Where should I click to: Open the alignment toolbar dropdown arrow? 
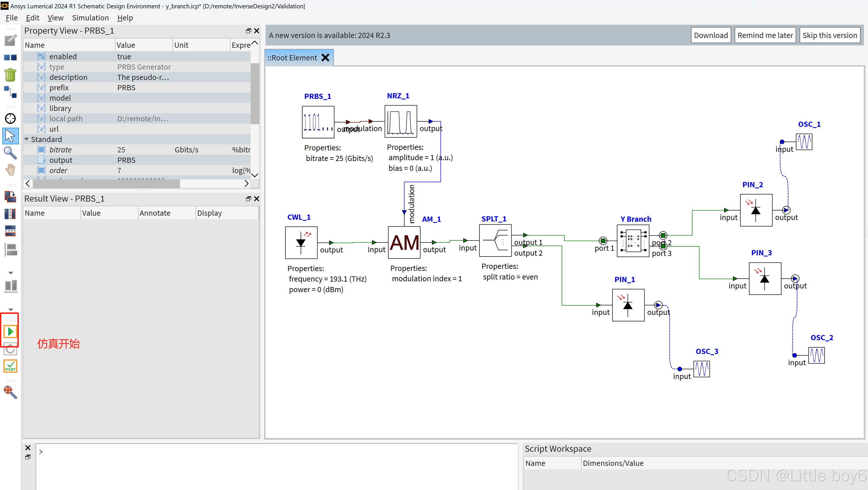click(x=11, y=273)
